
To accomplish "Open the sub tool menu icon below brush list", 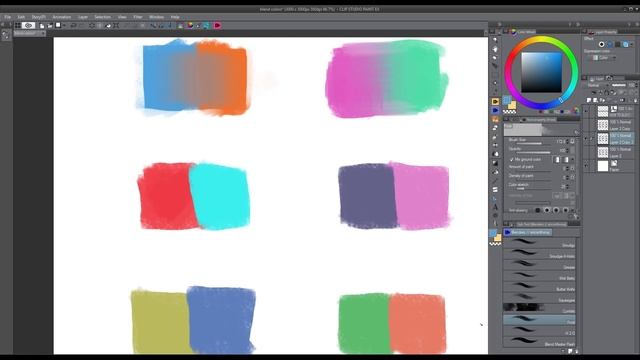I will 563,351.
